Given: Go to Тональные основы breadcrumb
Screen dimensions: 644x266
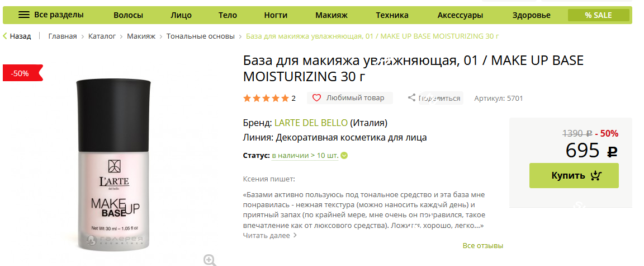Looking at the screenshot, I should click(201, 36).
